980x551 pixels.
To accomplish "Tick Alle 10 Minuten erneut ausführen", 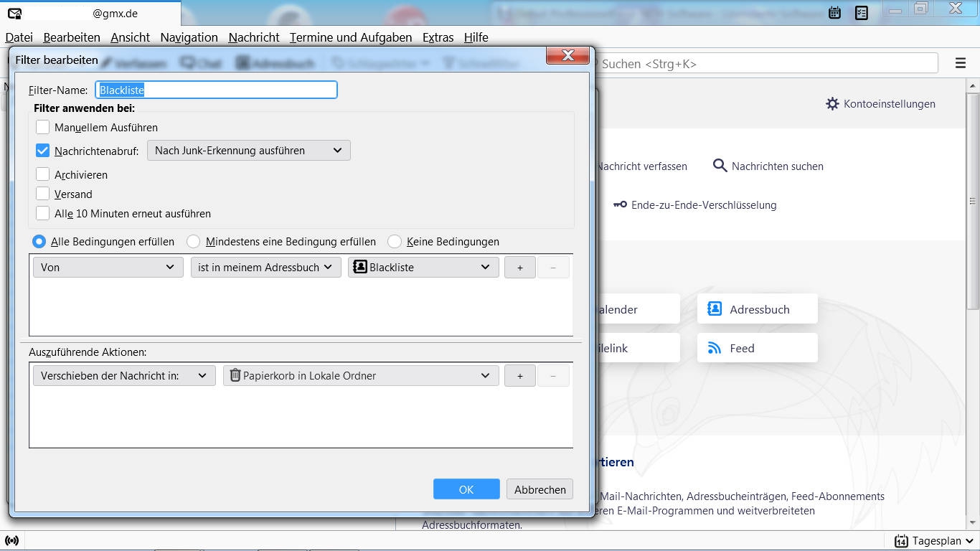I will 42,213.
